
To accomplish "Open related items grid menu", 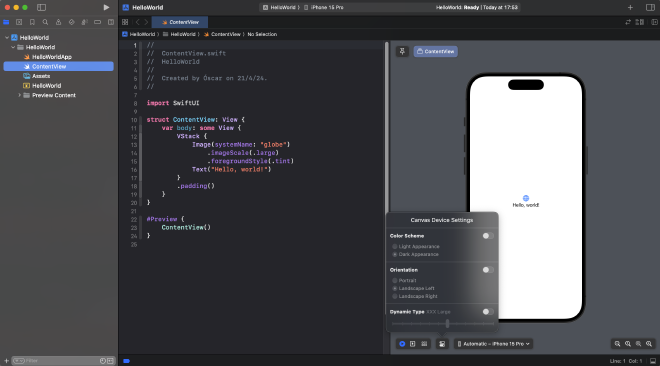I will 125,22.
